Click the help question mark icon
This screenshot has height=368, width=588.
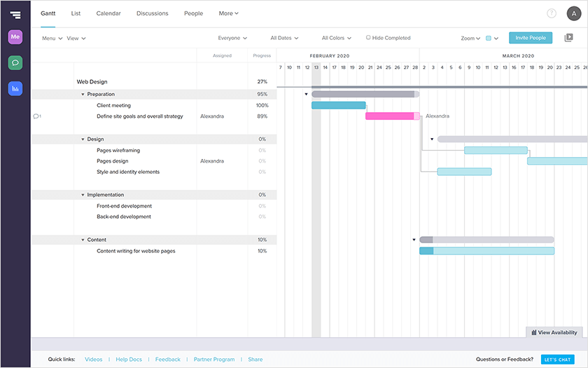[x=552, y=13]
